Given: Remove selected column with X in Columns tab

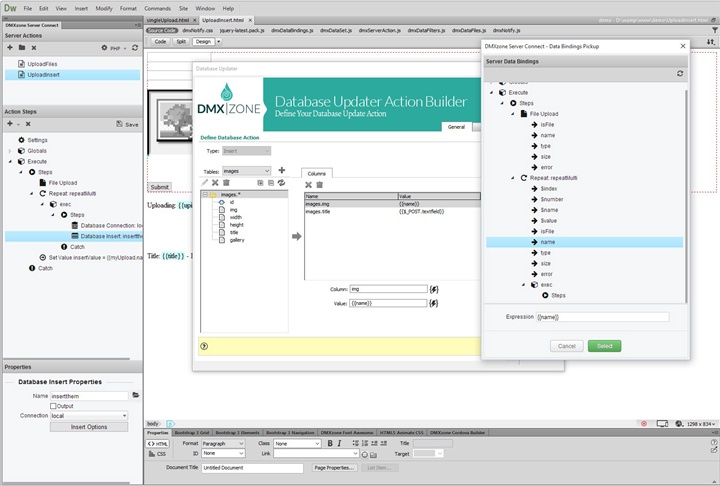Looking at the screenshot, I should [x=309, y=185].
